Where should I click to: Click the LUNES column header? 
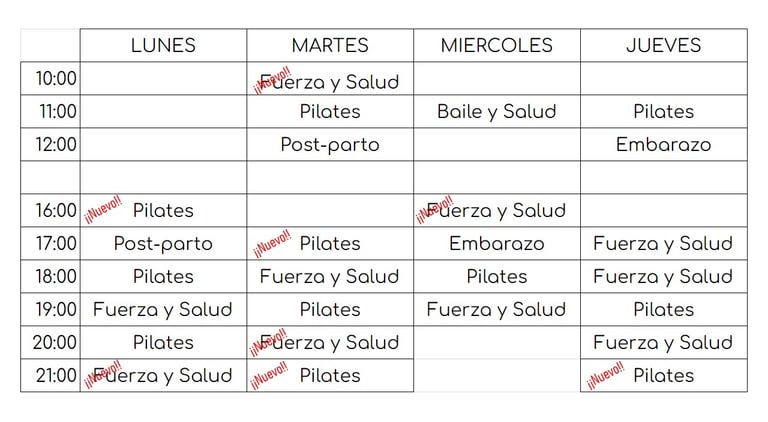163,46
